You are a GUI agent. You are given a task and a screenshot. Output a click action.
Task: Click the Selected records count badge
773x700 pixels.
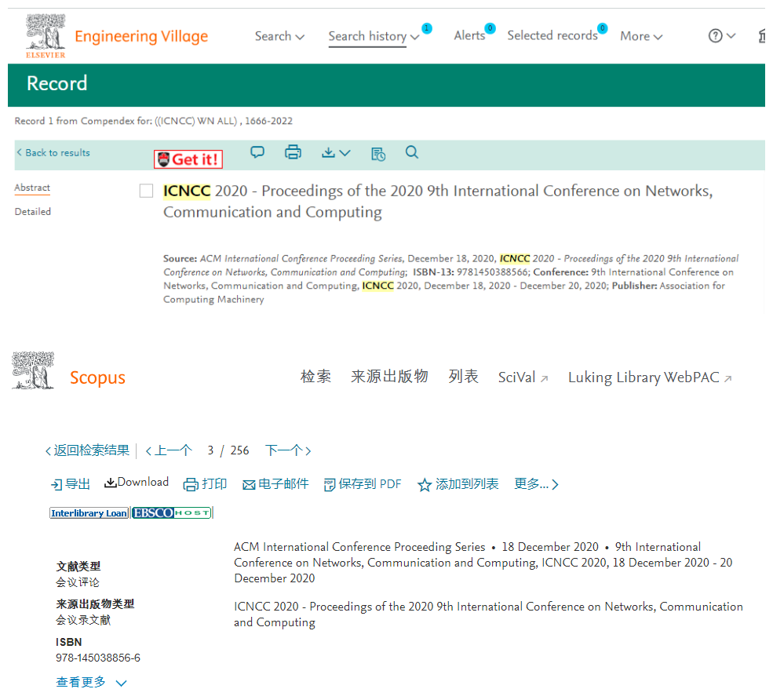[x=603, y=28]
